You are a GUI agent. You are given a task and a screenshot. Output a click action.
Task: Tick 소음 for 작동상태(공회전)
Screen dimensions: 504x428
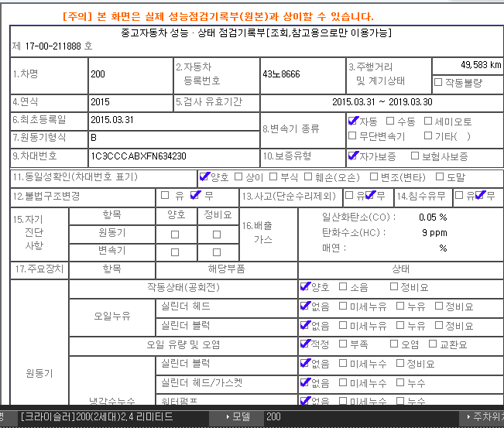click(x=343, y=287)
